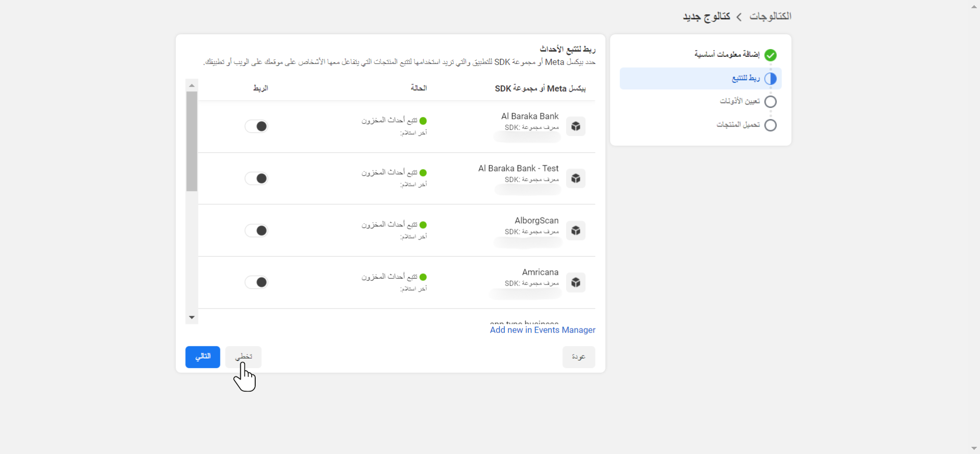
Task: Toggle the connection switch for Al Baraka Bank - Test
Action: click(x=256, y=178)
